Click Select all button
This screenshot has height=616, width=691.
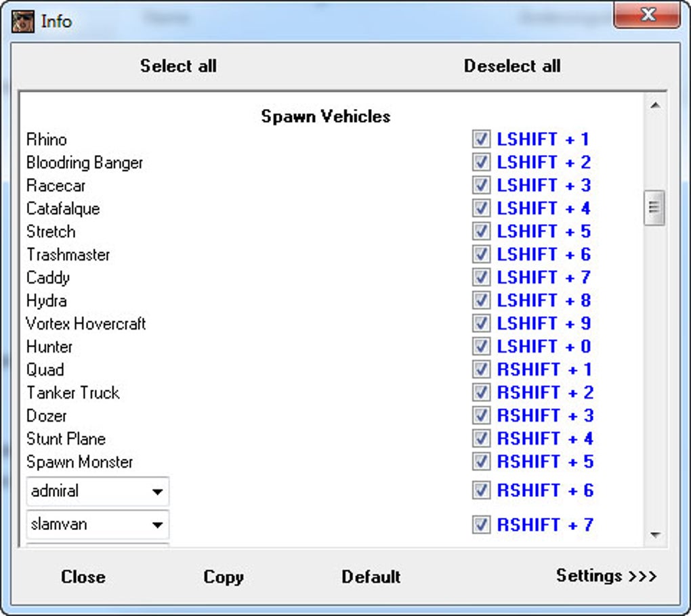(178, 66)
